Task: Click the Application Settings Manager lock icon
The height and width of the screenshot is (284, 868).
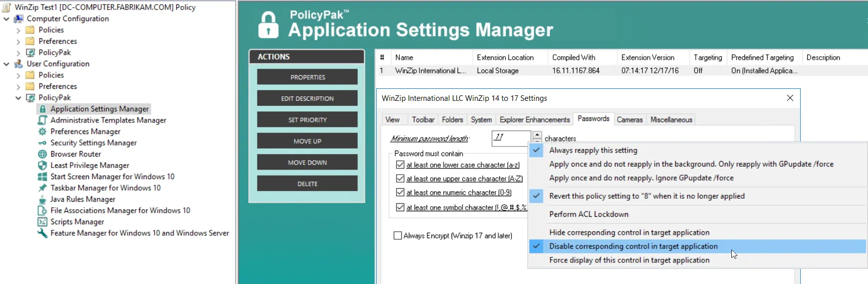Action: pos(43,109)
